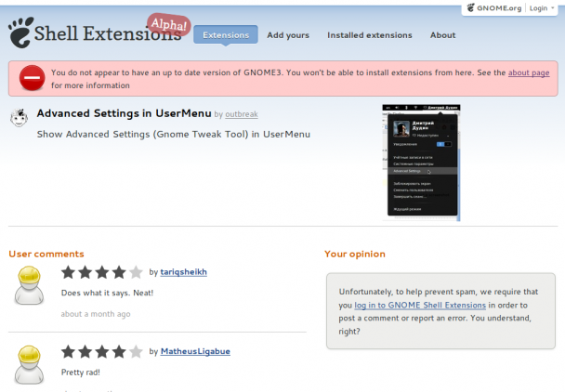Follow the about page link in warning
The width and height of the screenshot is (565, 392).
529,72
